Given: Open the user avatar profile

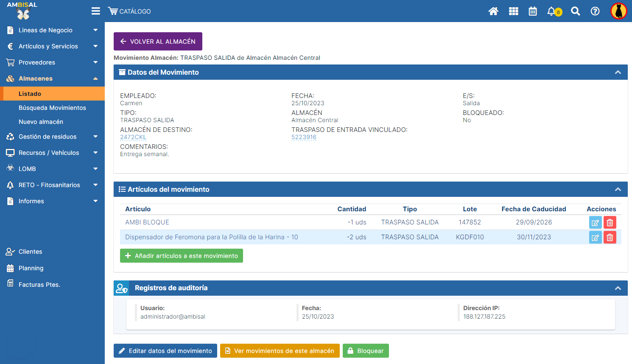Looking at the screenshot, I should [618, 11].
